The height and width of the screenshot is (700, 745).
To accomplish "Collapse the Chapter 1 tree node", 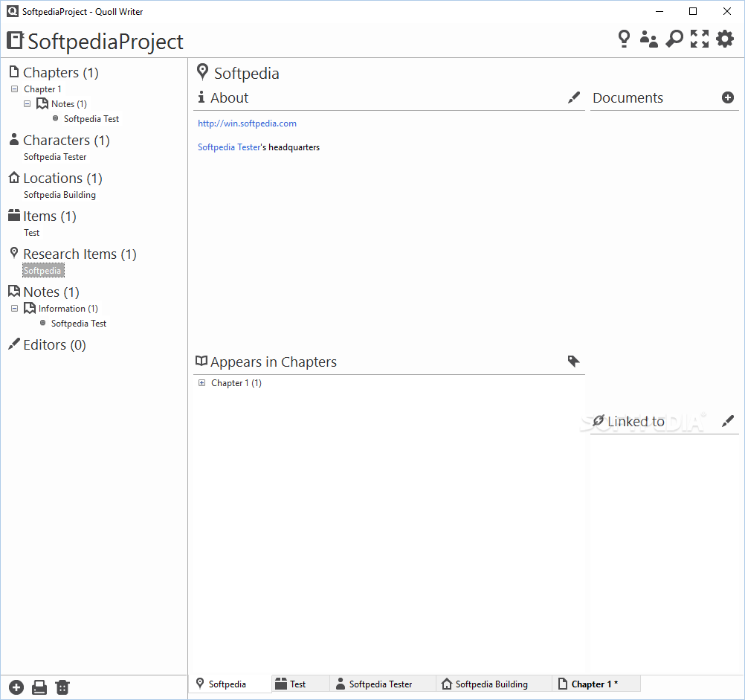I will 15,89.
